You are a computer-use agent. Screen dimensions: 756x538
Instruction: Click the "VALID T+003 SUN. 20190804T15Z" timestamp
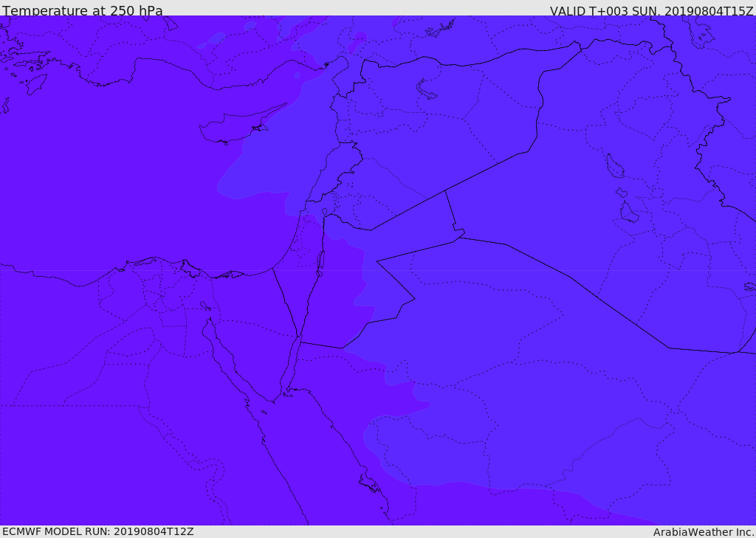[x=651, y=11]
